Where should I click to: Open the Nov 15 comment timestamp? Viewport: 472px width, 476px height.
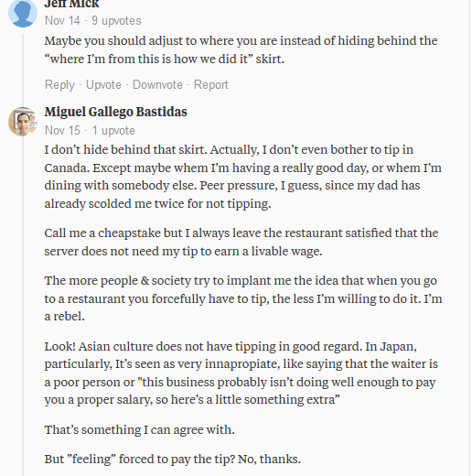click(62, 131)
